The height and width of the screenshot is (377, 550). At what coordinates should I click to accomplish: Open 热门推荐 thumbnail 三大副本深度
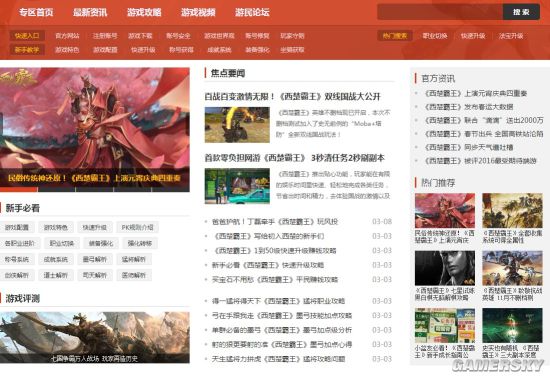[512, 325]
